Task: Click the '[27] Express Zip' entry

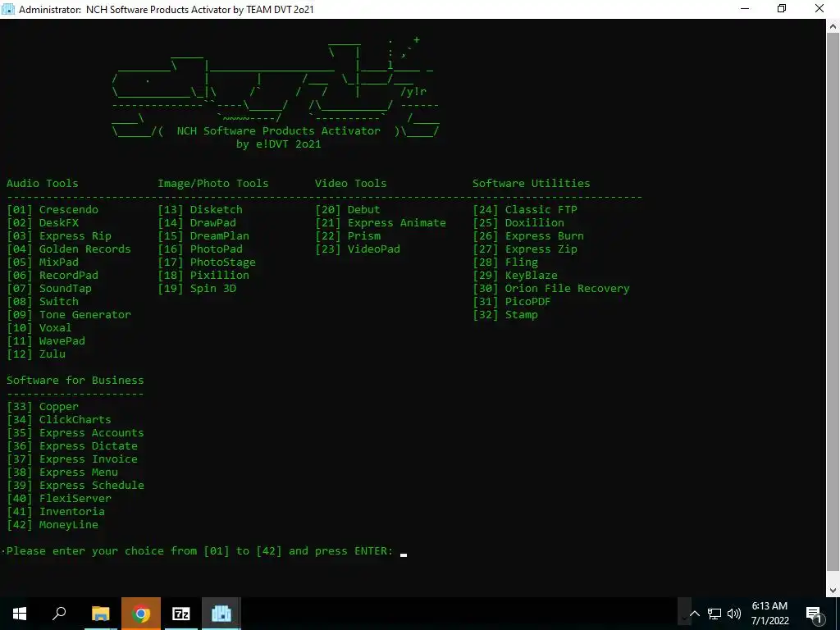Action: pyautogui.click(x=525, y=249)
